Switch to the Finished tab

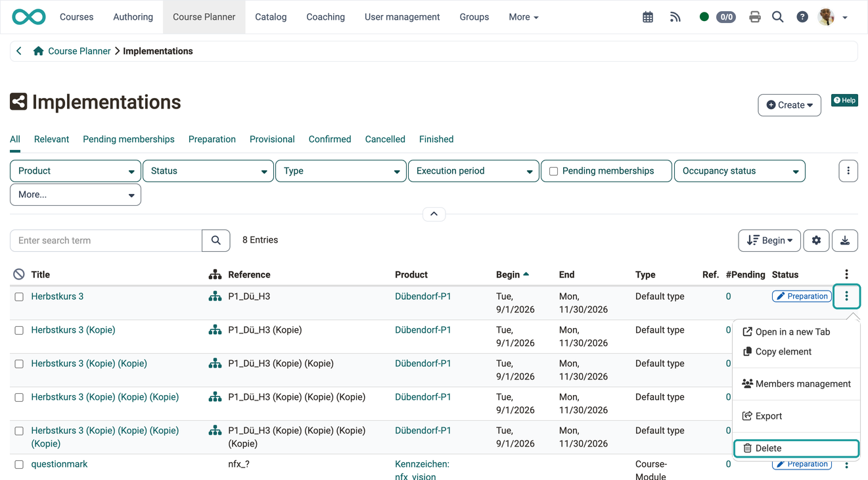pyautogui.click(x=436, y=139)
